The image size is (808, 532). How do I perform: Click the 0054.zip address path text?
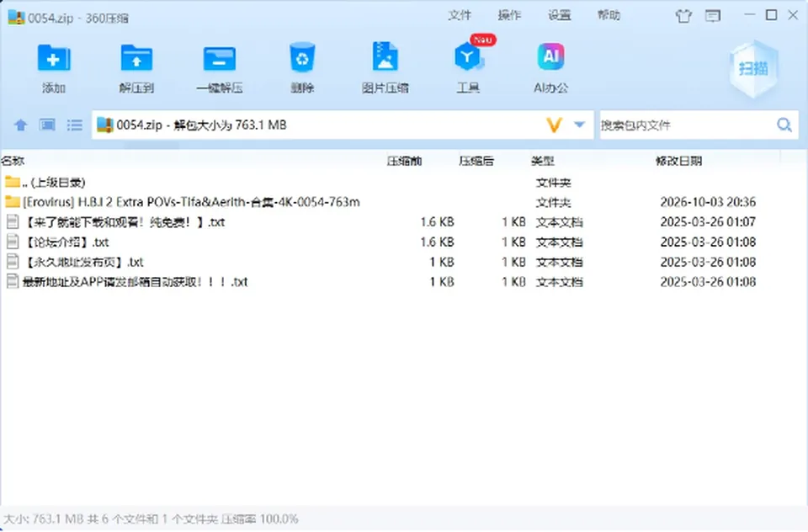[201, 125]
